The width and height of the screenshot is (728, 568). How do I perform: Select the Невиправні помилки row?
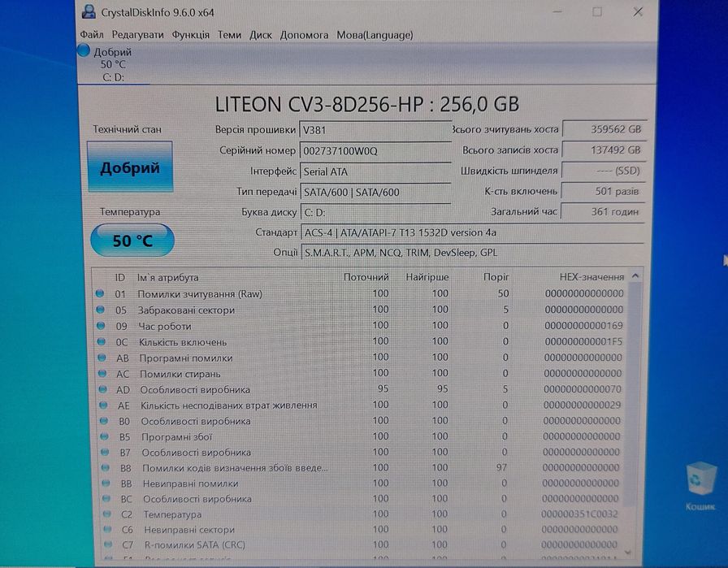tap(360, 483)
